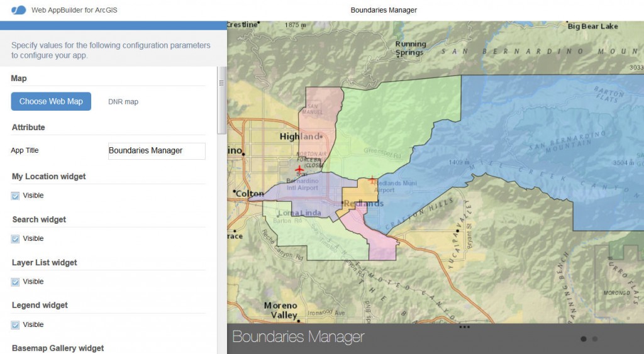This screenshot has width=644, height=354.
Task: Click the Attribute section heading
Action: tap(28, 127)
